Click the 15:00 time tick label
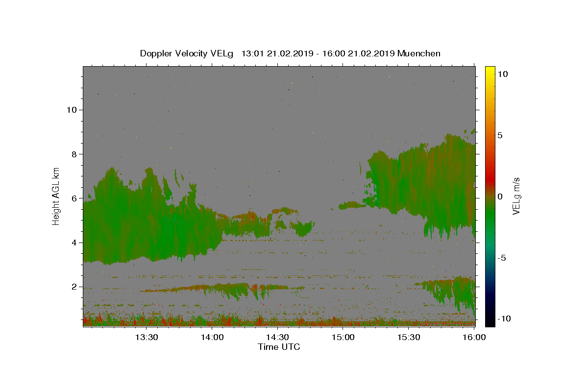The height and width of the screenshot is (392, 588). click(343, 337)
